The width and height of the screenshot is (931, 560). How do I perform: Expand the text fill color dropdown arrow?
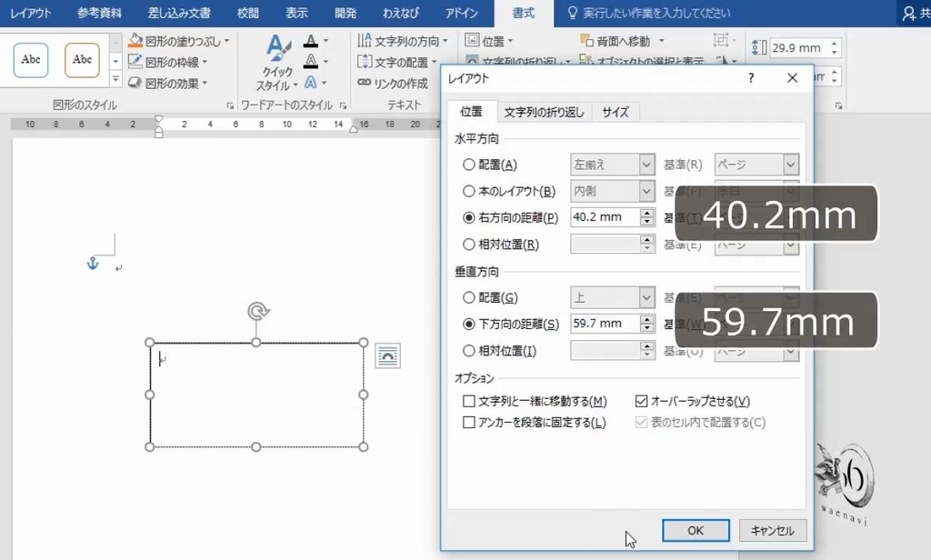[x=325, y=41]
